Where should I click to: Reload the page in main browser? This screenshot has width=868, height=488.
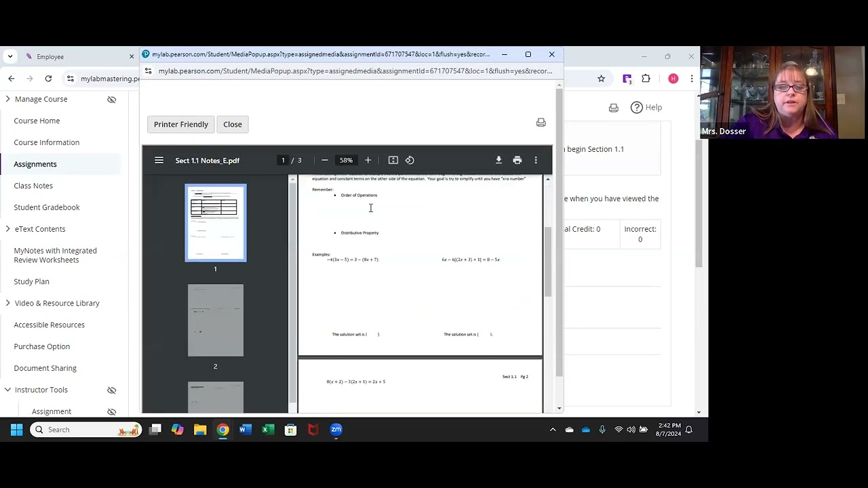coord(48,79)
